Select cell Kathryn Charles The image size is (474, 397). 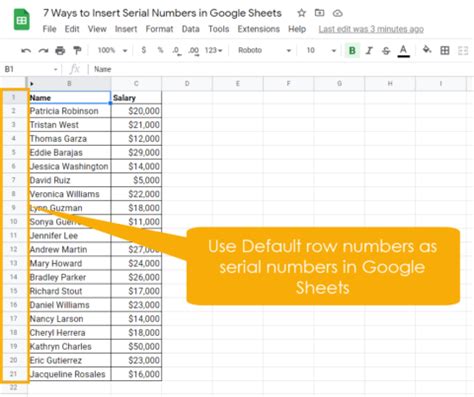tap(69, 346)
